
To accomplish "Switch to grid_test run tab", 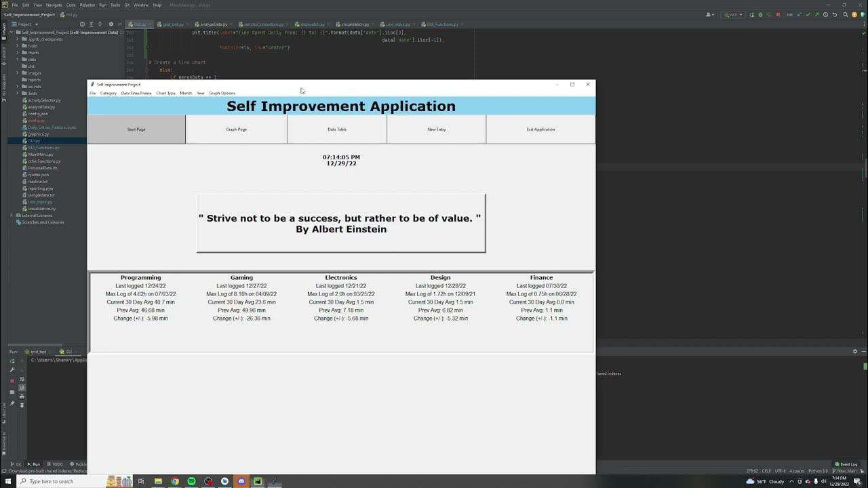I will coord(36,352).
